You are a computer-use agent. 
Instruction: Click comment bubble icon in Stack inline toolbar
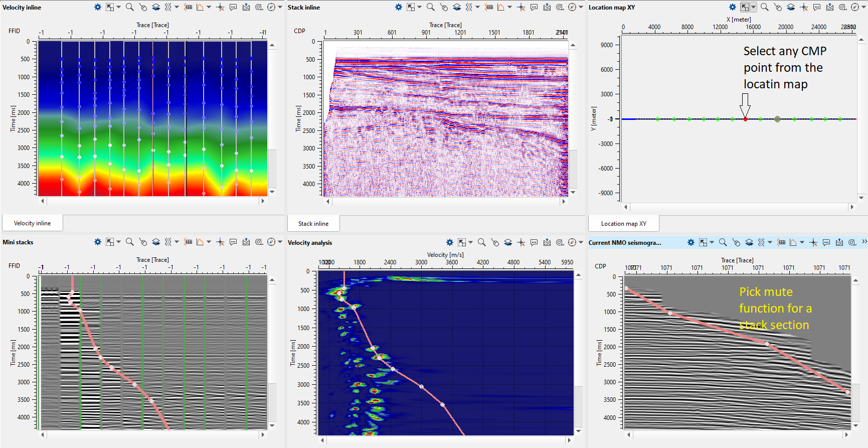click(x=534, y=7)
